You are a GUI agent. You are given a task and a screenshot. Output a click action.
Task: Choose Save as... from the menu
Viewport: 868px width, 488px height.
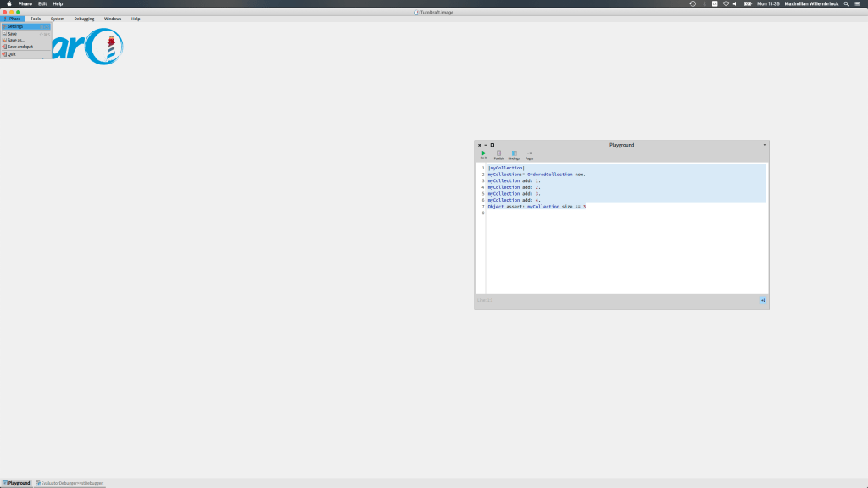[x=16, y=40]
